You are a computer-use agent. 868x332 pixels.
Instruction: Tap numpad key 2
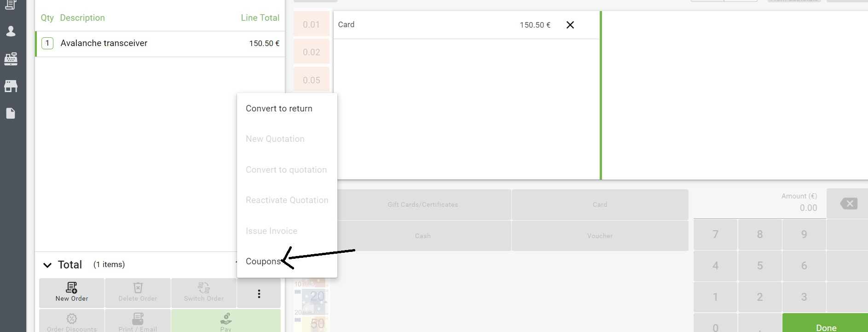coord(760,297)
